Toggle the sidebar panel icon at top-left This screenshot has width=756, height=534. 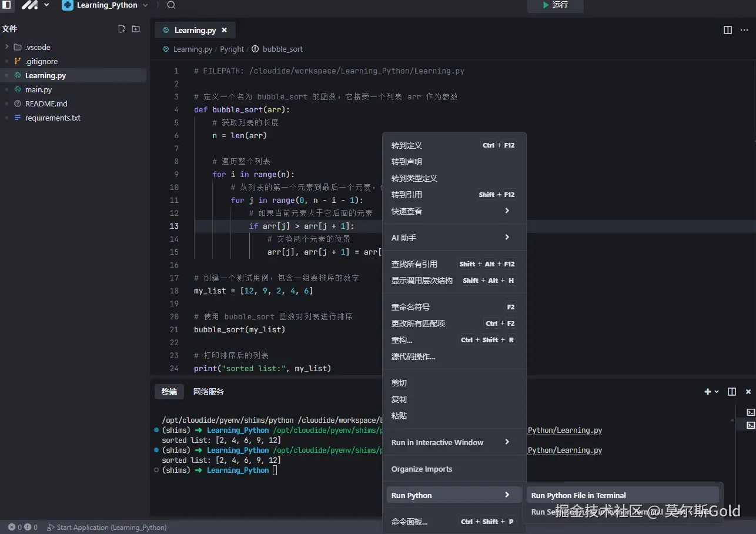point(6,5)
